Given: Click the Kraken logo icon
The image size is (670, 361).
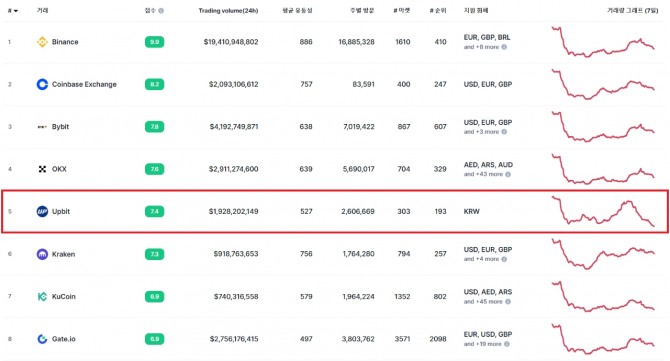Looking at the screenshot, I should [x=42, y=254].
